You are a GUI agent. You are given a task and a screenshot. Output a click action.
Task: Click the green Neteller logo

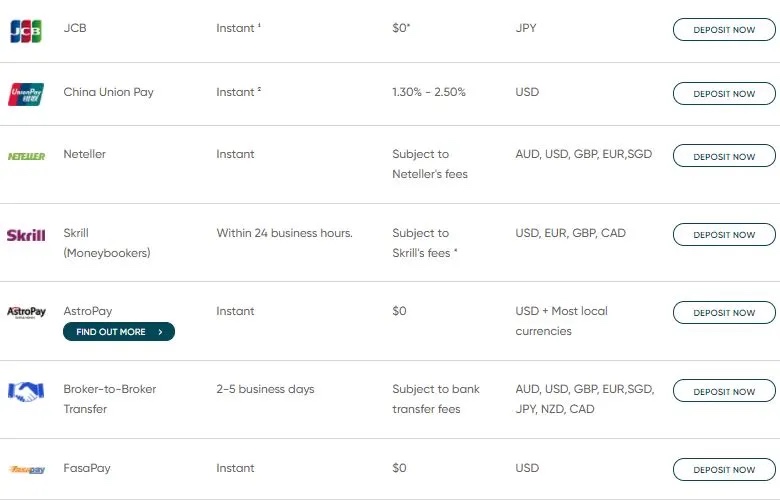(x=26, y=156)
